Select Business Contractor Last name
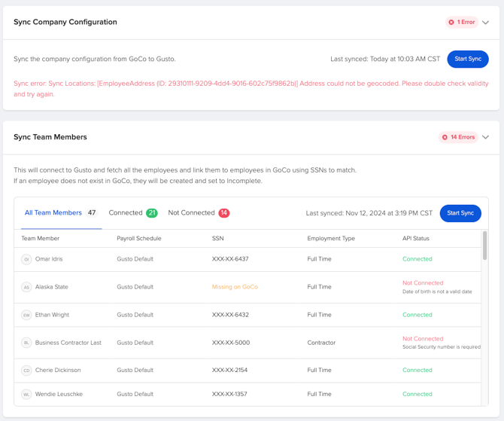 click(68, 343)
